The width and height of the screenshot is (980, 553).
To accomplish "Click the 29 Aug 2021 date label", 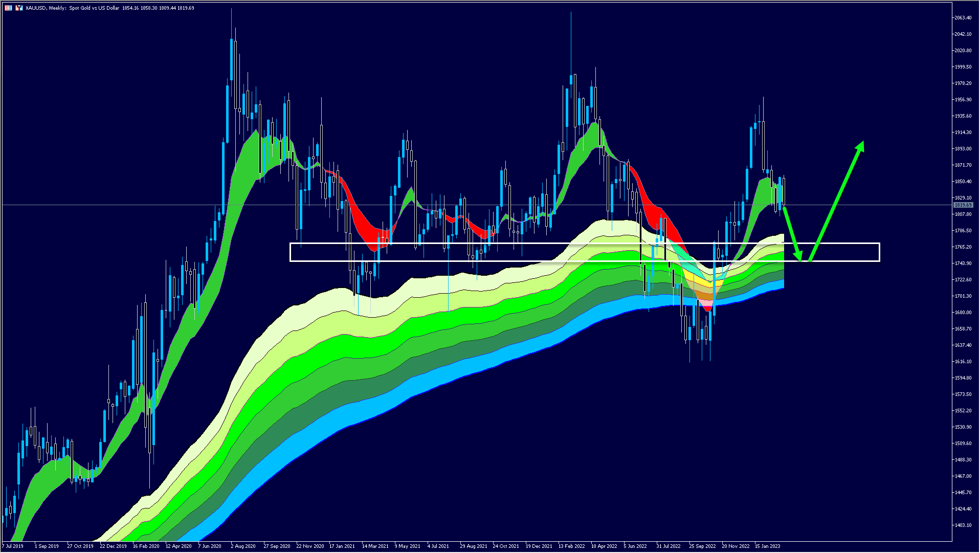I will coord(473,546).
